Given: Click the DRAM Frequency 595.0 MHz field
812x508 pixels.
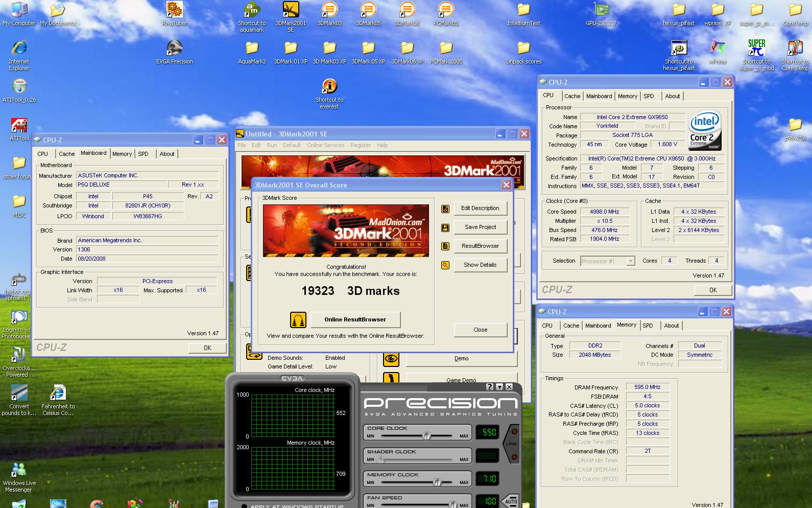Looking at the screenshot, I should [x=648, y=387].
